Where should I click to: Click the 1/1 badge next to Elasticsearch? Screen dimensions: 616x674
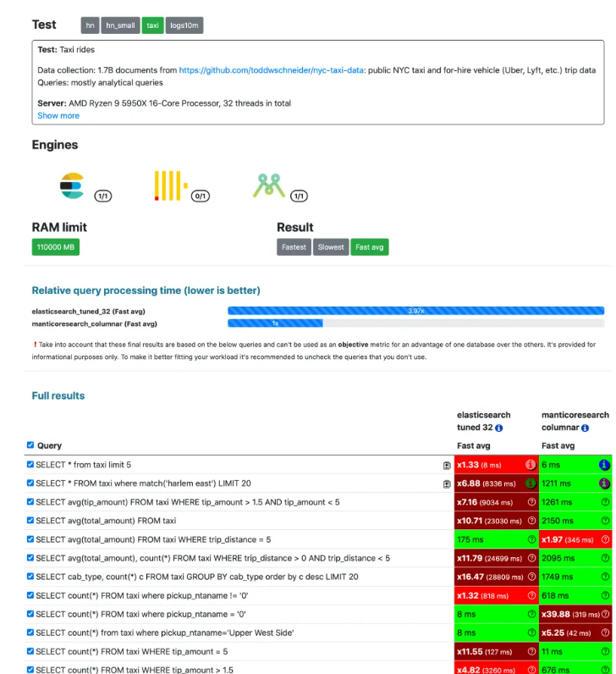103,196
